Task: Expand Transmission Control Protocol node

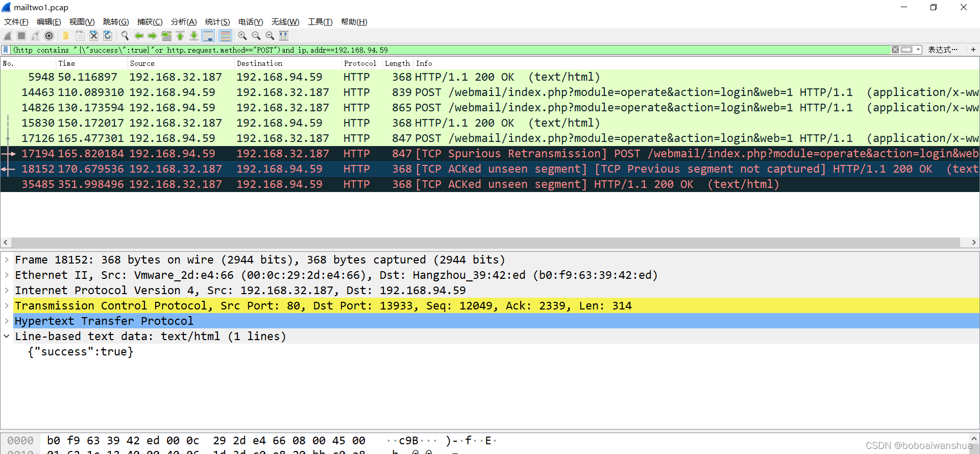Action: (x=7, y=306)
